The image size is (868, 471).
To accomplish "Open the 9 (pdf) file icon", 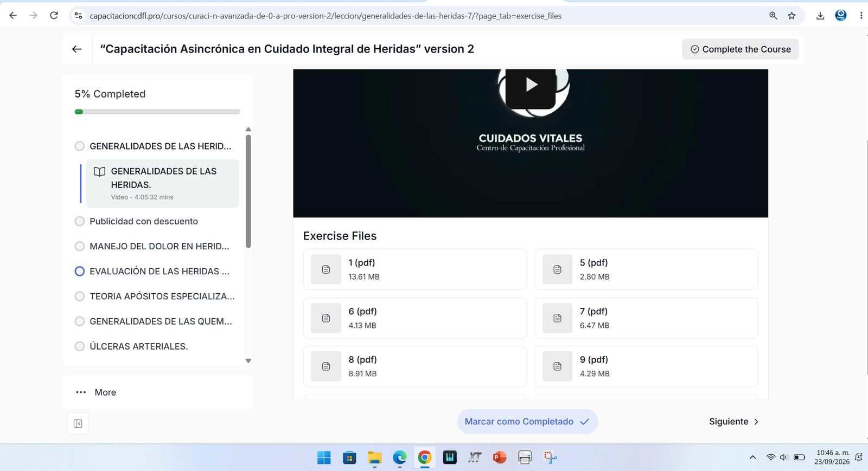I will click(x=557, y=366).
